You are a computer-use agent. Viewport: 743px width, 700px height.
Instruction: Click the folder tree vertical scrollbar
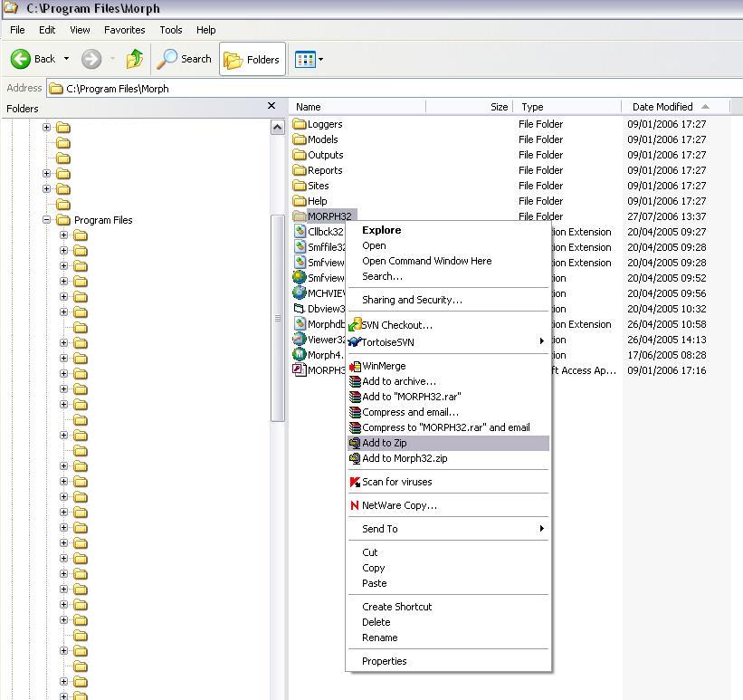tap(278, 317)
